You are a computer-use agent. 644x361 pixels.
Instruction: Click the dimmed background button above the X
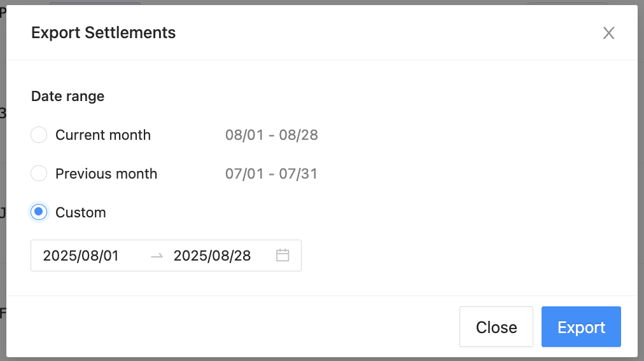coord(567,3)
